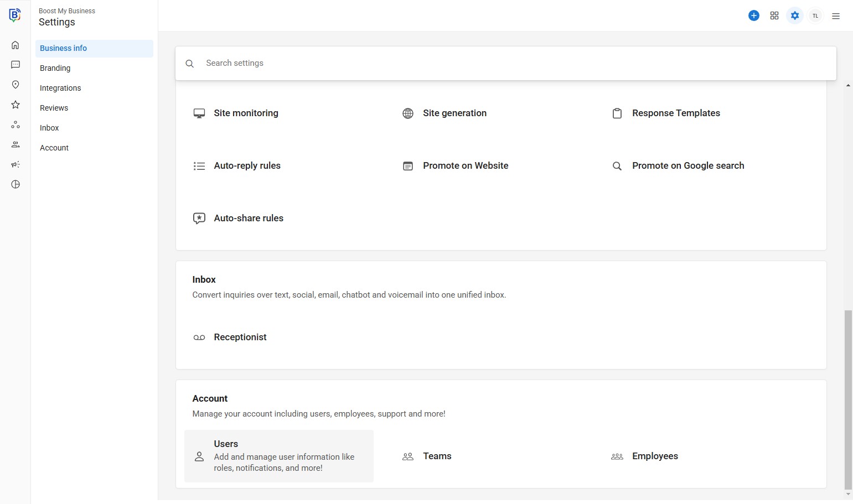Open the four-square apps grid icon
853x504 pixels.
coord(774,15)
